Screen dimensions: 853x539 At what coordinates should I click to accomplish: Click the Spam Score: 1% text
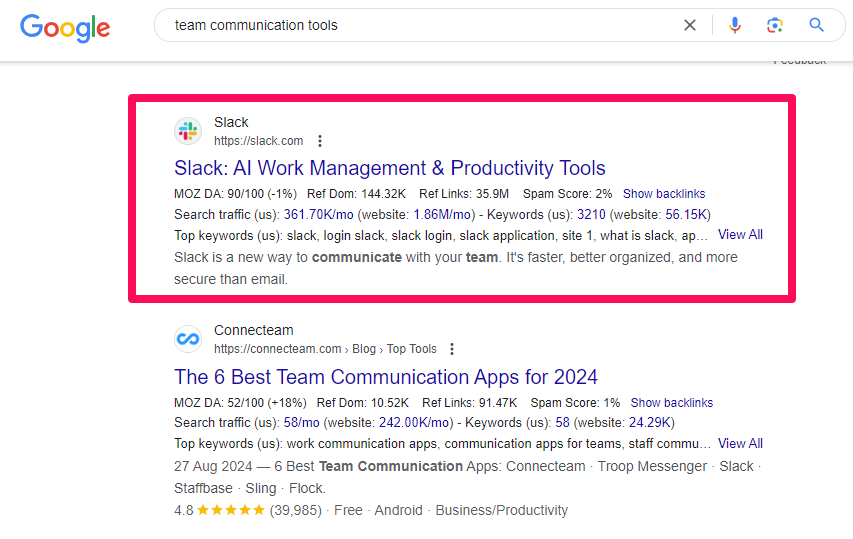point(575,402)
